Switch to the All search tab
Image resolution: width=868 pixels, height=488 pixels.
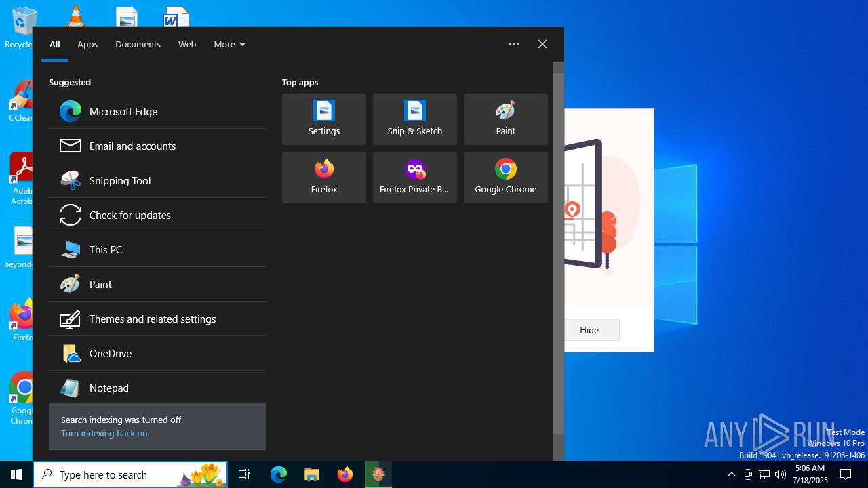(x=55, y=45)
